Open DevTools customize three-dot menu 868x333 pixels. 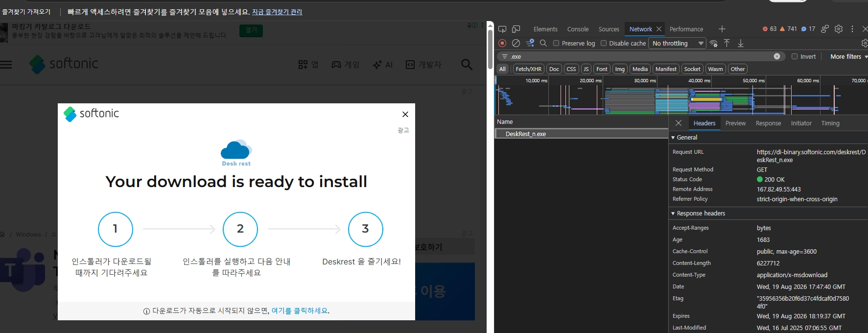852,29
